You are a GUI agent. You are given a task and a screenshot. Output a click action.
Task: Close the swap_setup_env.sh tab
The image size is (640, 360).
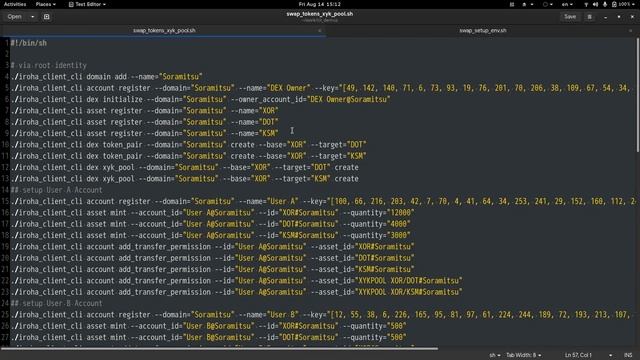pyautogui.click(x=630, y=31)
